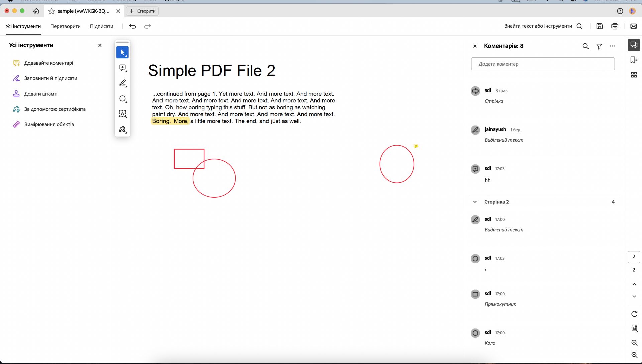Search within the comments panel
Image resolution: width=642 pixels, height=364 pixels.
(x=585, y=46)
